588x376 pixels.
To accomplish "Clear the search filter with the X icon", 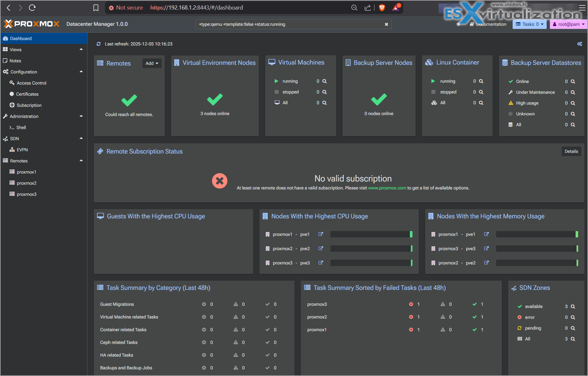I will [x=386, y=24].
